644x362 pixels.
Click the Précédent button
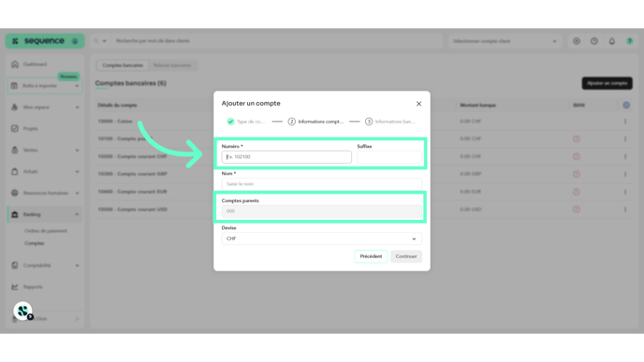click(x=371, y=256)
